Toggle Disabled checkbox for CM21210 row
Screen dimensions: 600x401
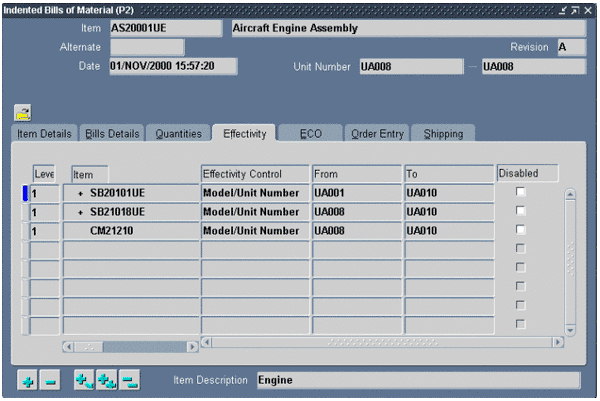pos(520,230)
